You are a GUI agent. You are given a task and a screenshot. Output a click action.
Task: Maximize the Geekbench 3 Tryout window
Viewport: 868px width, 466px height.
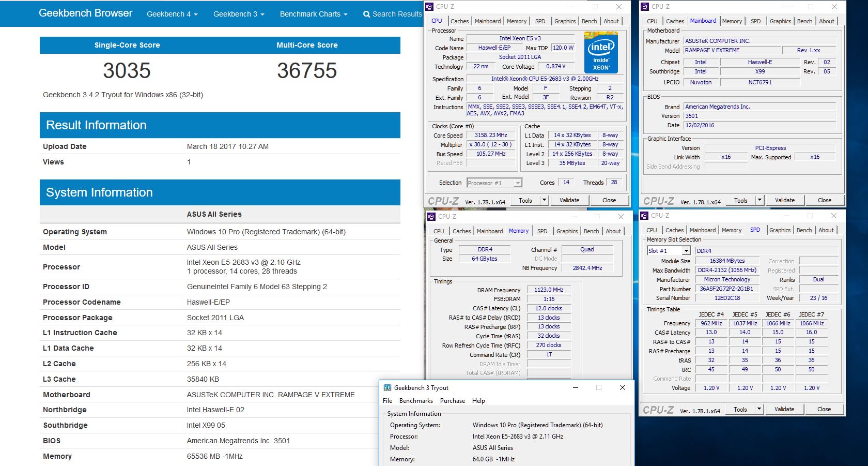599,387
